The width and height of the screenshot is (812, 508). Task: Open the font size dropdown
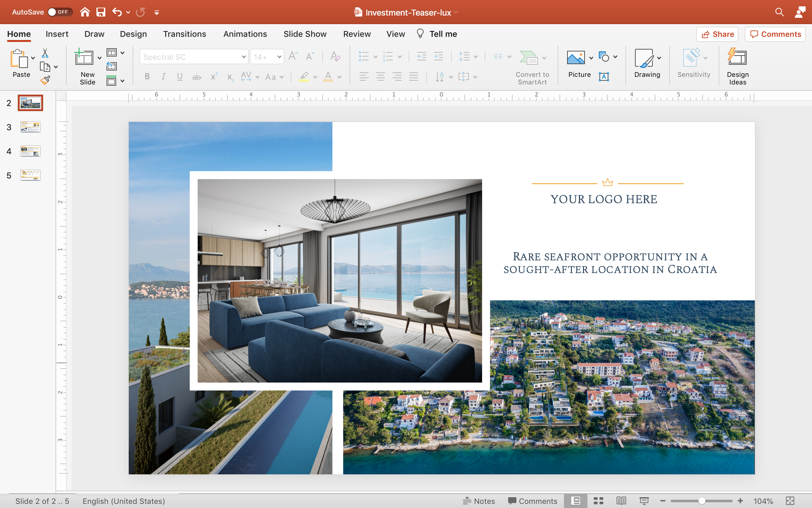coord(279,57)
